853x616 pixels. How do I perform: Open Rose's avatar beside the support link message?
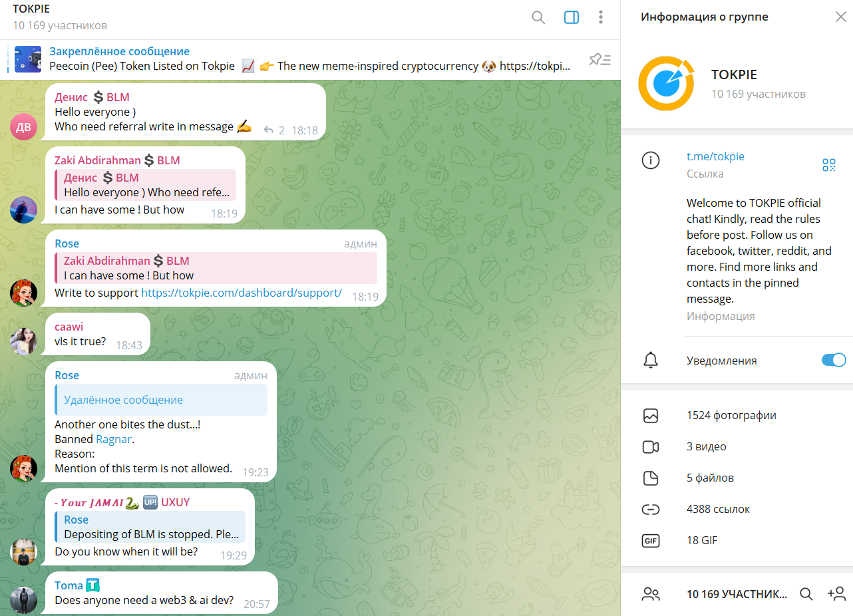pyautogui.click(x=23, y=293)
